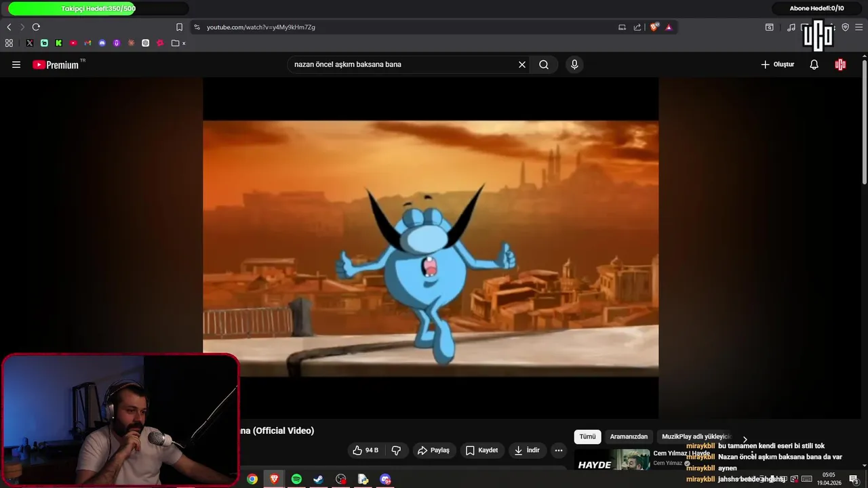This screenshot has height=488, width=868.
Task: Open the Gmail bookmark
Action: (x=87, y=43)
